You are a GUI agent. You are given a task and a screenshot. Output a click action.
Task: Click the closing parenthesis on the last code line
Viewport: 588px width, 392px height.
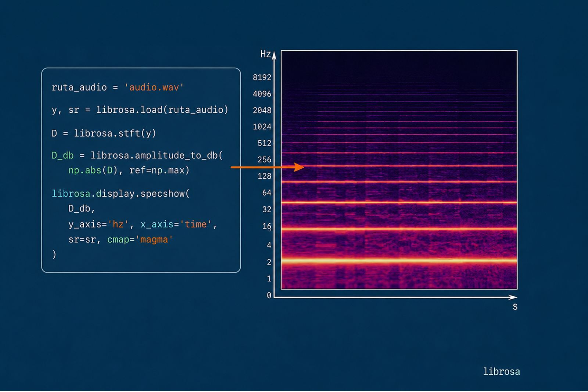[54, 254]
